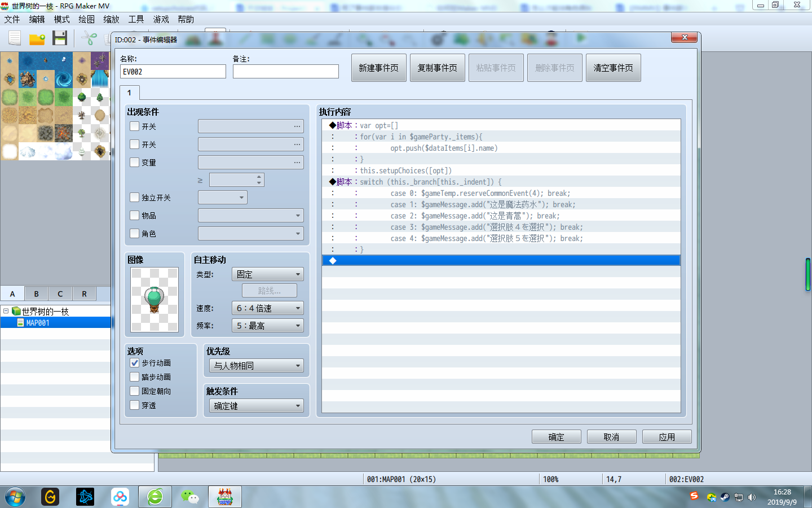
Task: Open the 360 browser taskbar icon
Action: coord(155,497)
